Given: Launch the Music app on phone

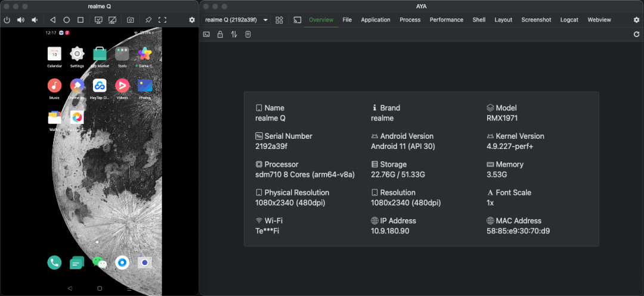Looking at the screenshot, I should coord(54,86).
